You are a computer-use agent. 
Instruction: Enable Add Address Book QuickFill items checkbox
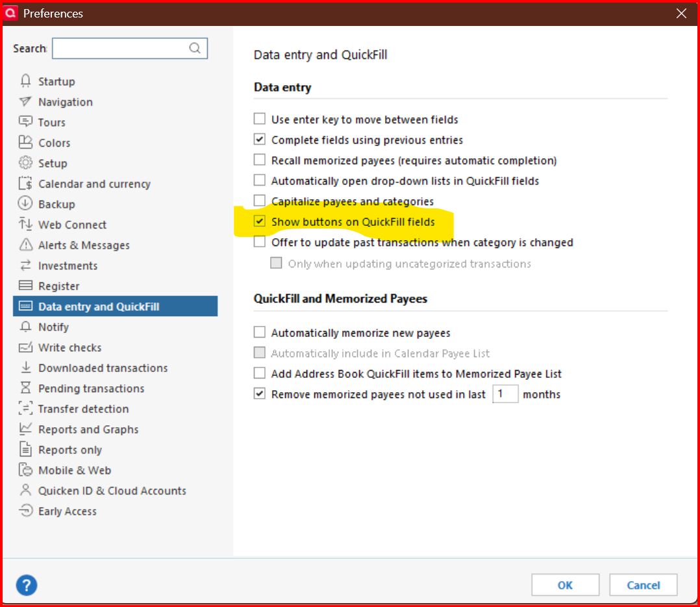coord(259,373)
